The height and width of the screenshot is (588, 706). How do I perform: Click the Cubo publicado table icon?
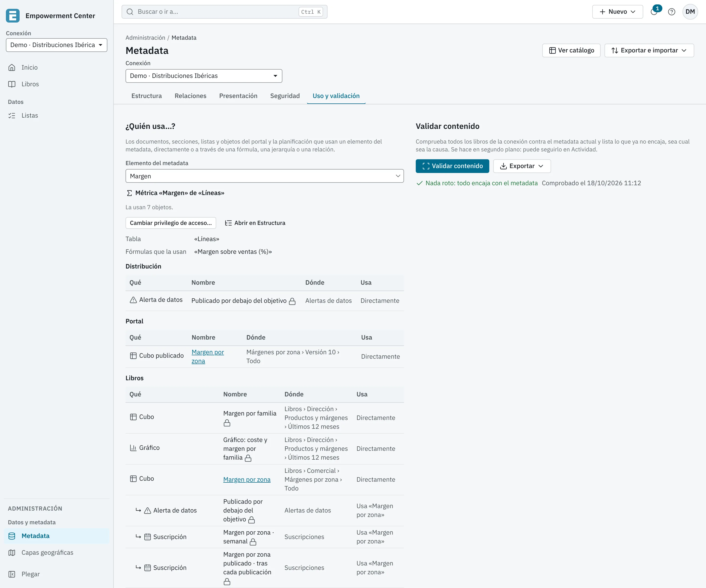coord(133,356)
